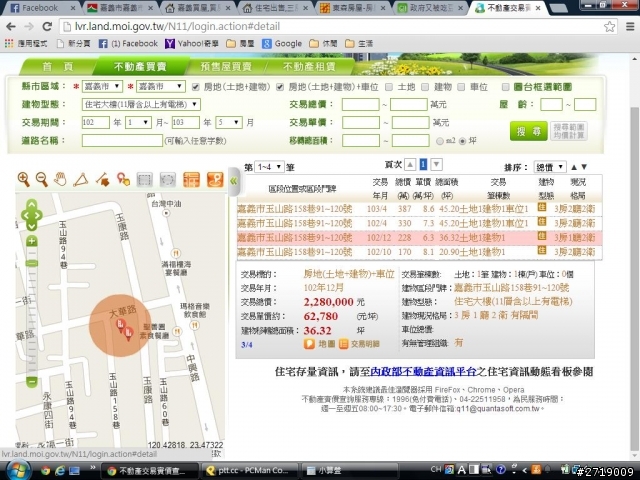Bookmark page with the star icon
The width and height of the screenshot is (640, 480).
[x=609, y=27]
